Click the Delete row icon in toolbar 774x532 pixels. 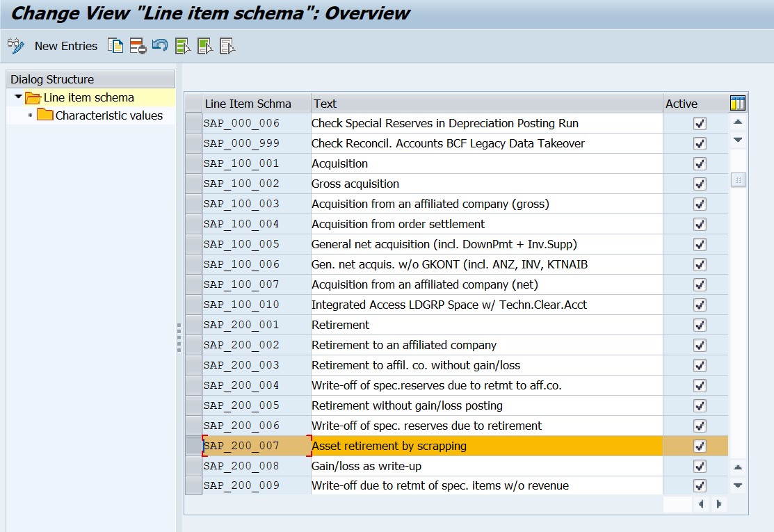(x=138, y=46)
